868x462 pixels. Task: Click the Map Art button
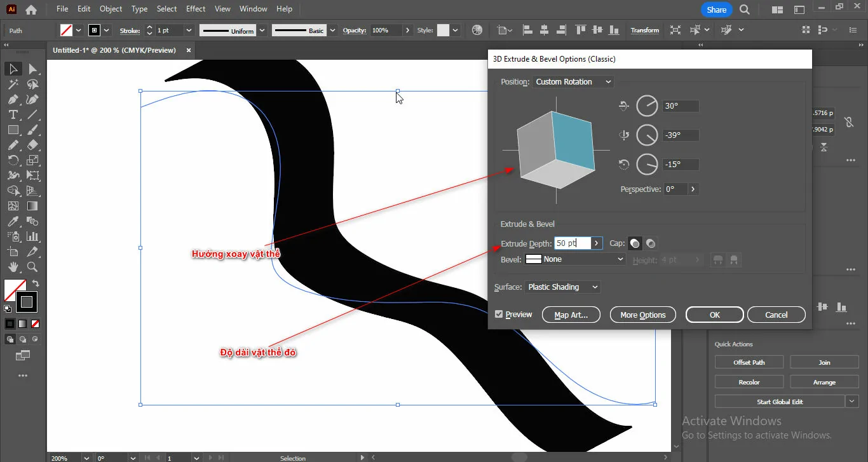pyautogui.click(x=571, y=315)
